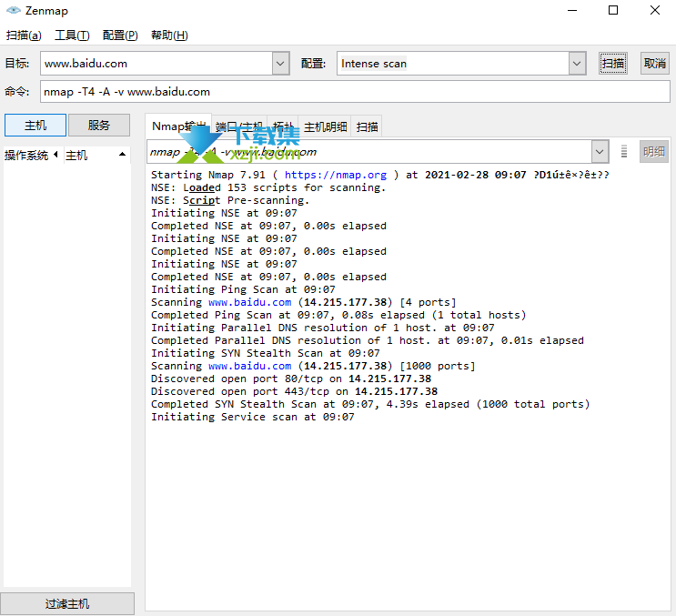Viewport: 676px width, 616px height.
Task: Click the command field with nmap -T4 -A -v
Action: pyautogui.click(x=355, y=91)
